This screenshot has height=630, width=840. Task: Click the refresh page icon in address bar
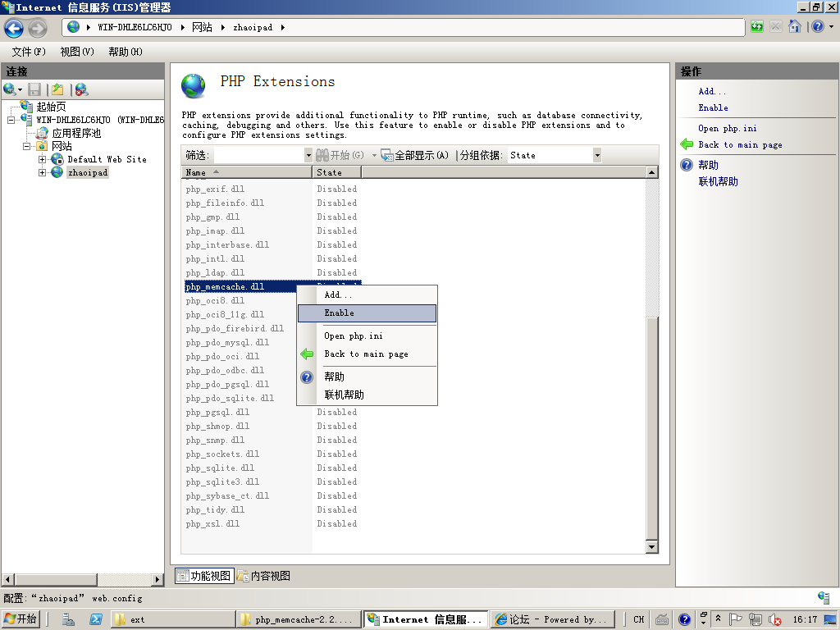tap(756, 26)
